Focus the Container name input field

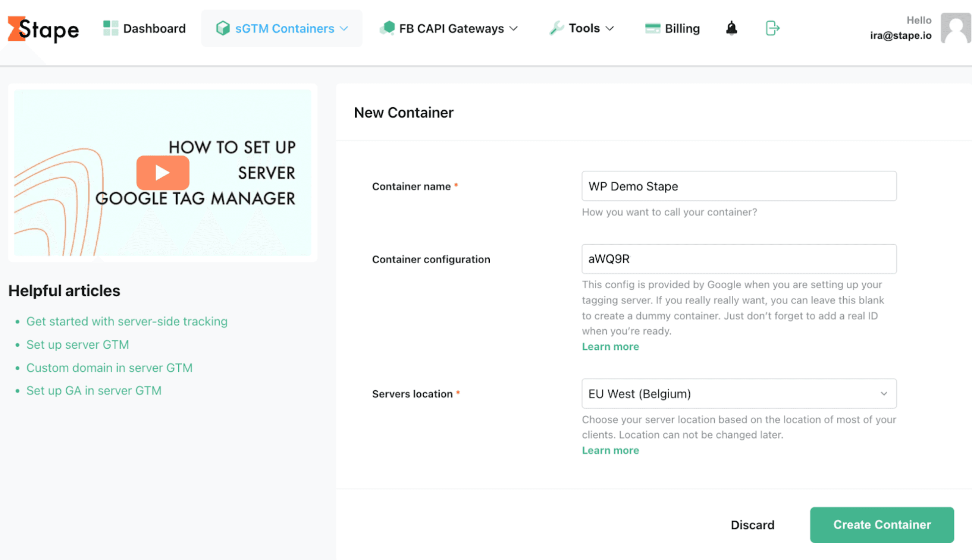point(739,186)
